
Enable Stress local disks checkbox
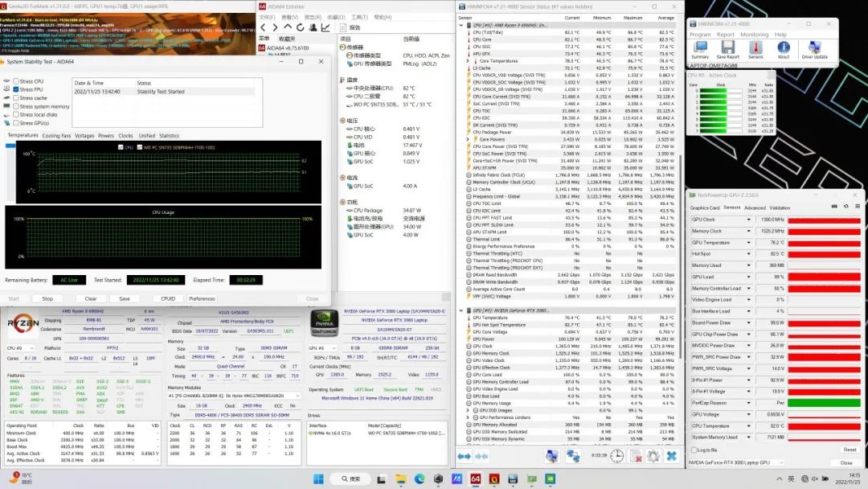click(x=16, y=115)
